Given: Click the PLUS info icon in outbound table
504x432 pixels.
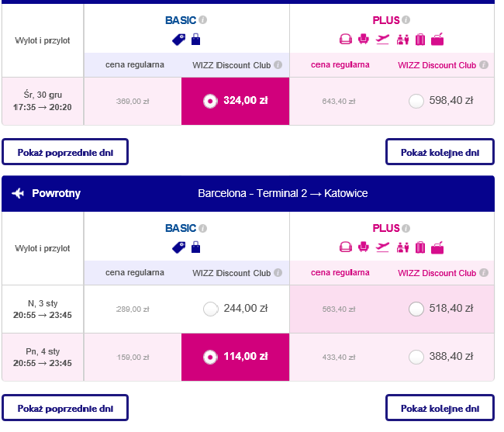Looking at the screenshot, I should point(406,20).
